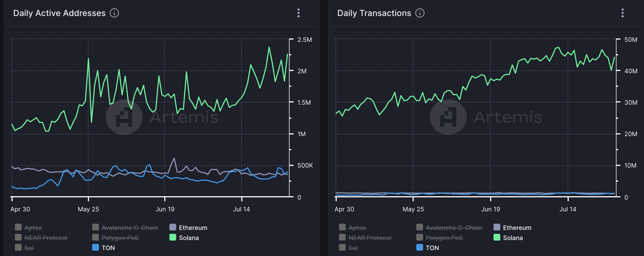The height and width of the screenshot is (256, 644).
Task: Open info icon beside Daily Active Addresses
Action: [x=114, y=13]
